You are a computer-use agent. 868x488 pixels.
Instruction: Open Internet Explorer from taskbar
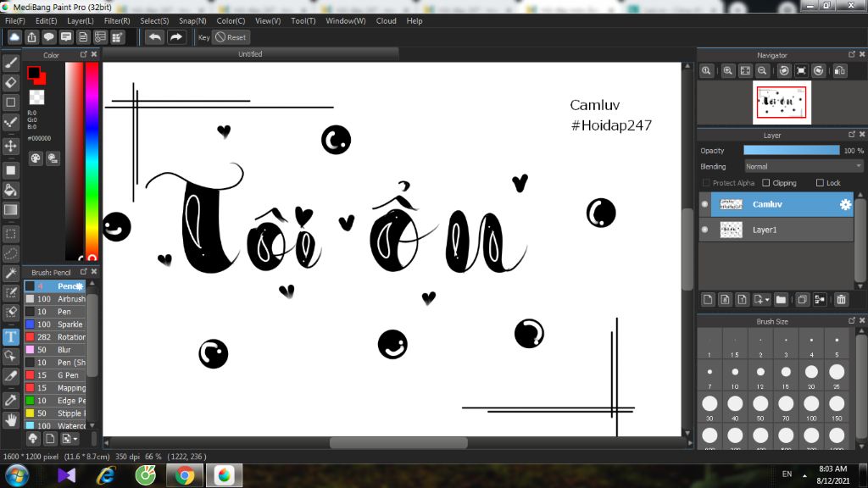click(x=106, y=476)
